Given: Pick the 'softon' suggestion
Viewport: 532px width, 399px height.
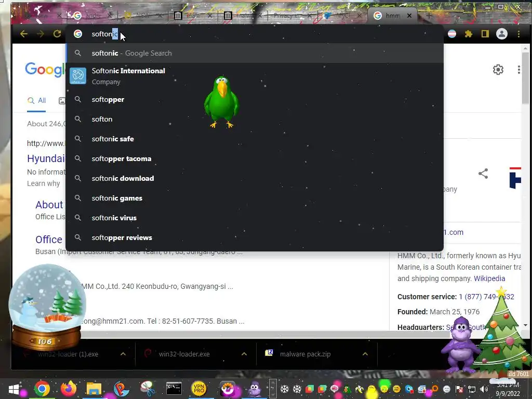Looking at the screenshot, I should tap(255, 119).
